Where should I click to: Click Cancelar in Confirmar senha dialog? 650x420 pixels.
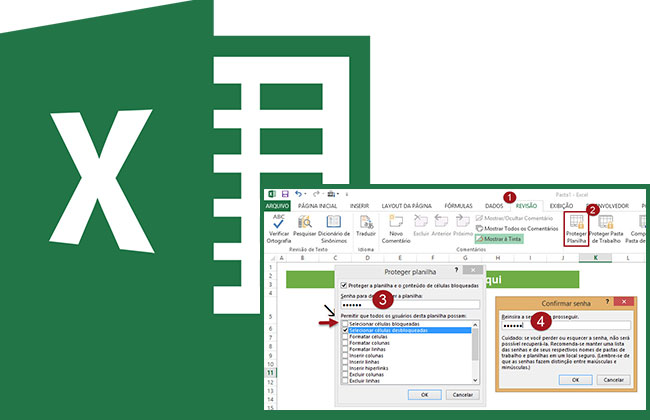(x=614, y=380)
